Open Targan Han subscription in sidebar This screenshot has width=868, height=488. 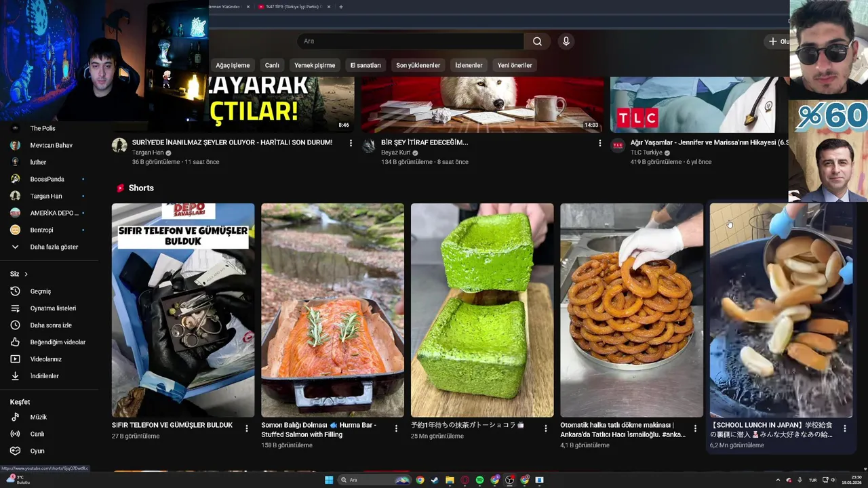click(45, 197)
